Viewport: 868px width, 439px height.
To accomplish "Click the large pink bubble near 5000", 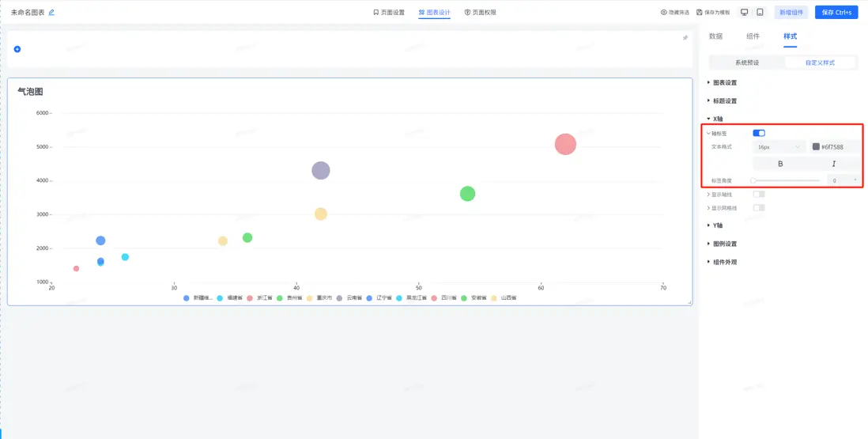I will (565, 144).
